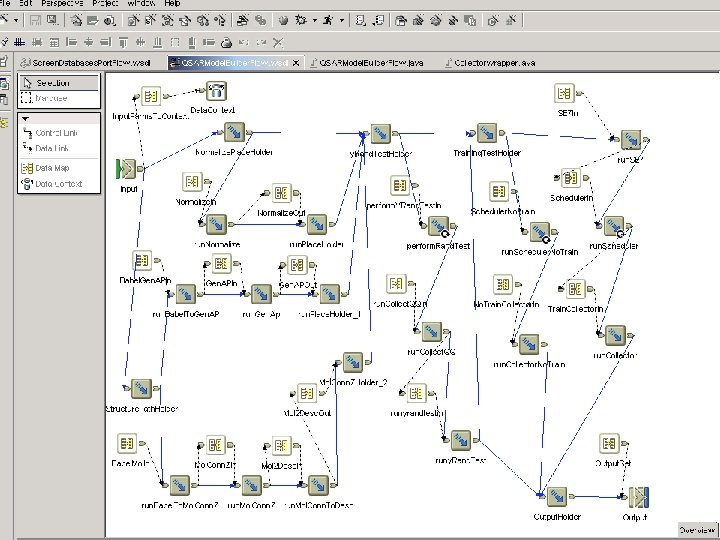Open the Help menu
The width and height of the screenshot is (720, 540).
click(x=172, y=3)
